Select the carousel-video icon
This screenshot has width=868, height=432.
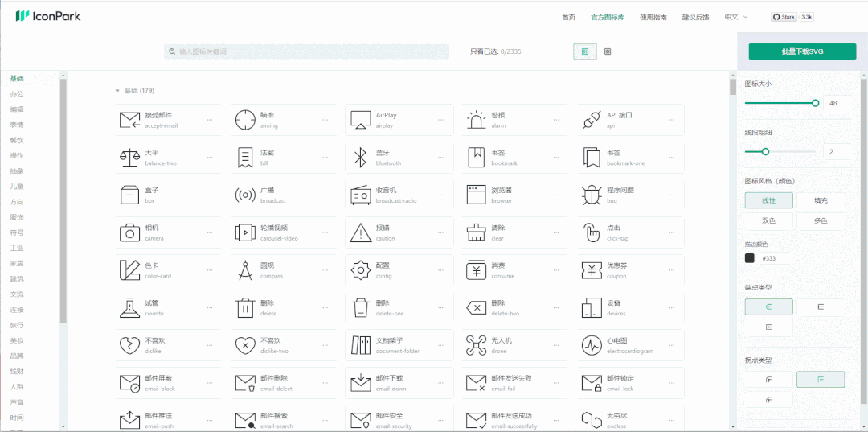[x=244, y=232]
